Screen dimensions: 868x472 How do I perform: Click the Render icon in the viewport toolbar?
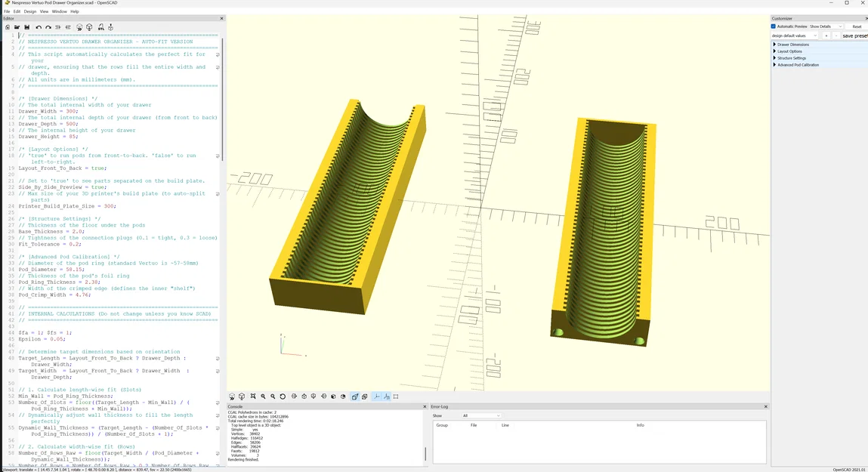tap(242, 396)
